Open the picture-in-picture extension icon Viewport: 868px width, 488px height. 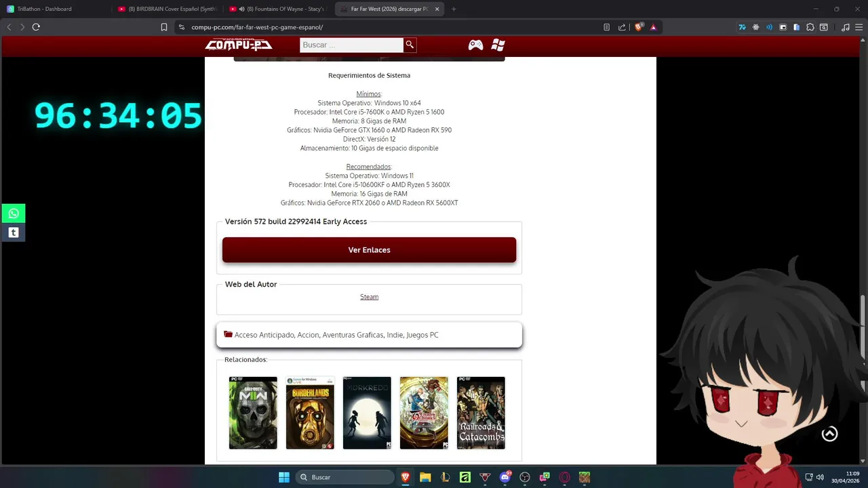[783, 27]
